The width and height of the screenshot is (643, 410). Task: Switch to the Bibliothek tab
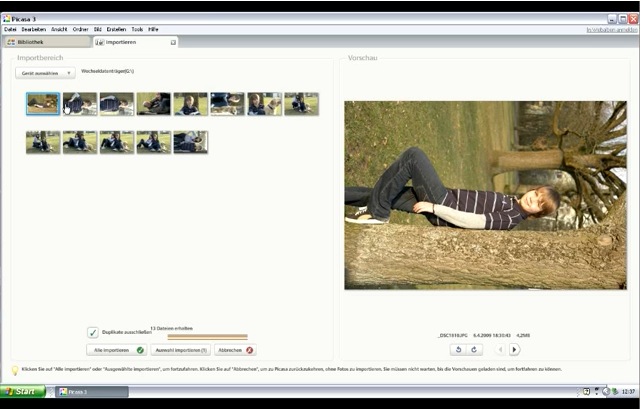(45, 42)
